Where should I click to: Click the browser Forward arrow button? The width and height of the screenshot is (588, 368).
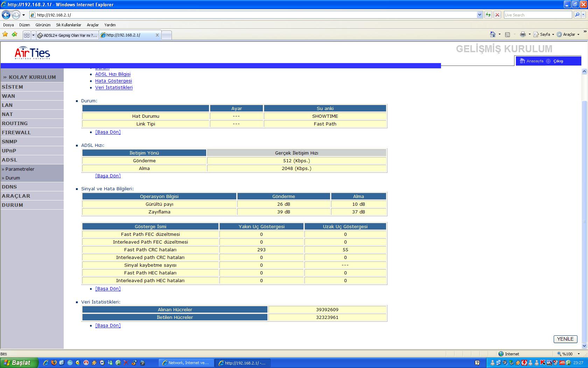click(16, 15)
